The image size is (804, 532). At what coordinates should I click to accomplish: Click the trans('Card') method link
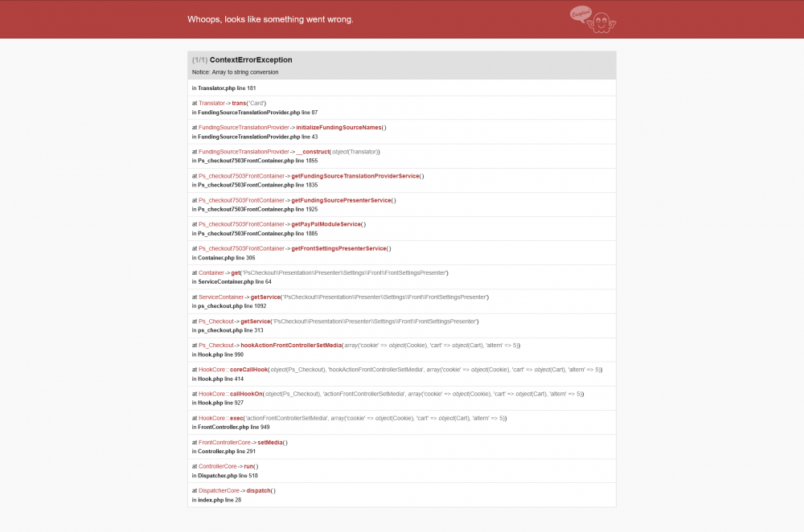pos(240,103)
